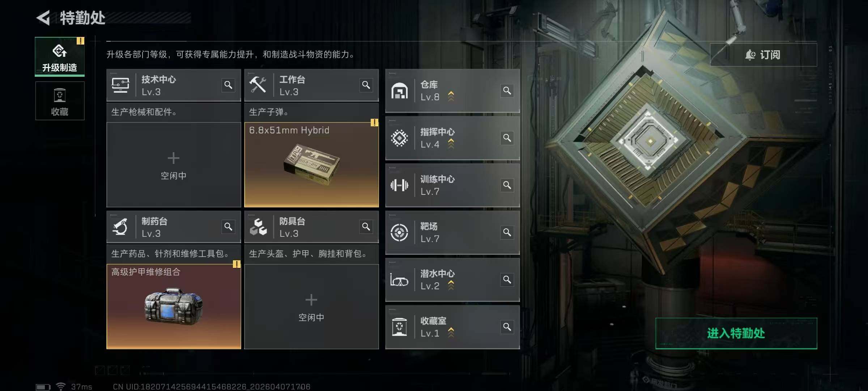Image resolution: width=868 pixels, height=391 pixels.
Task: Click the 进入特勤处 button
Action: click(x=736, y=333)
